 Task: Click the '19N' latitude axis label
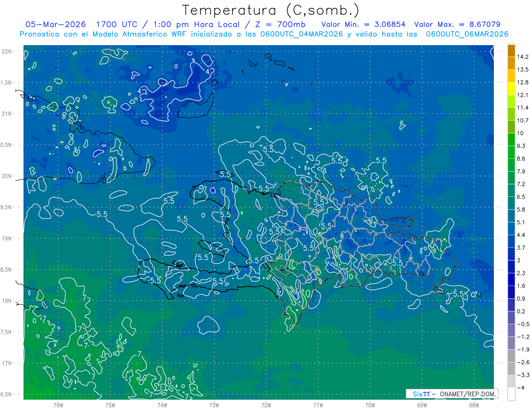[x=8, y=239]
